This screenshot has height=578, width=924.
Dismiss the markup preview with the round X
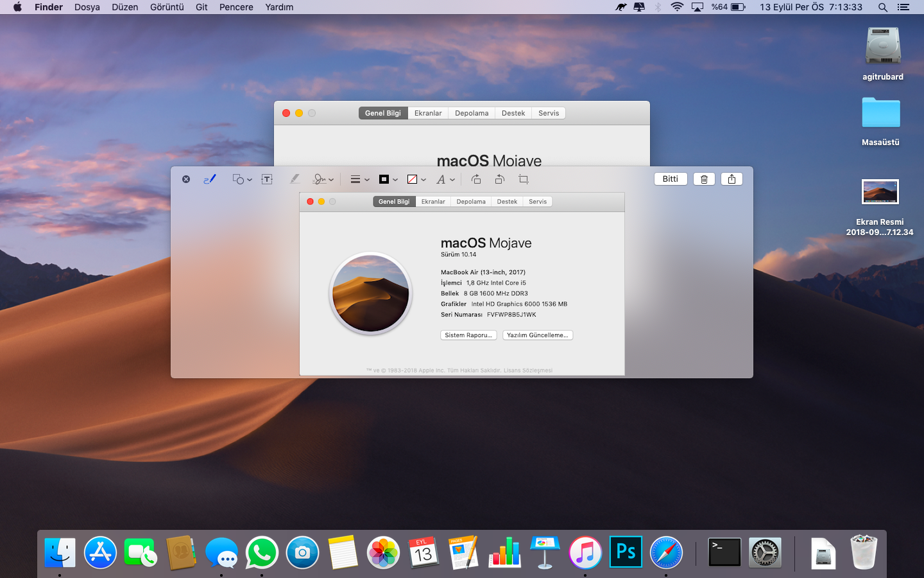(186, 179)
